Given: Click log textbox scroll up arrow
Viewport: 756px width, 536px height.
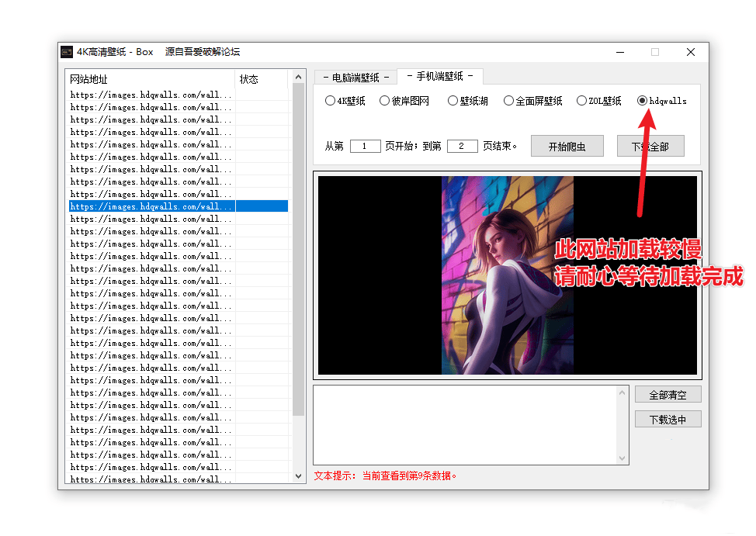Looking at the screenshot, I should [x=622, y=392].
